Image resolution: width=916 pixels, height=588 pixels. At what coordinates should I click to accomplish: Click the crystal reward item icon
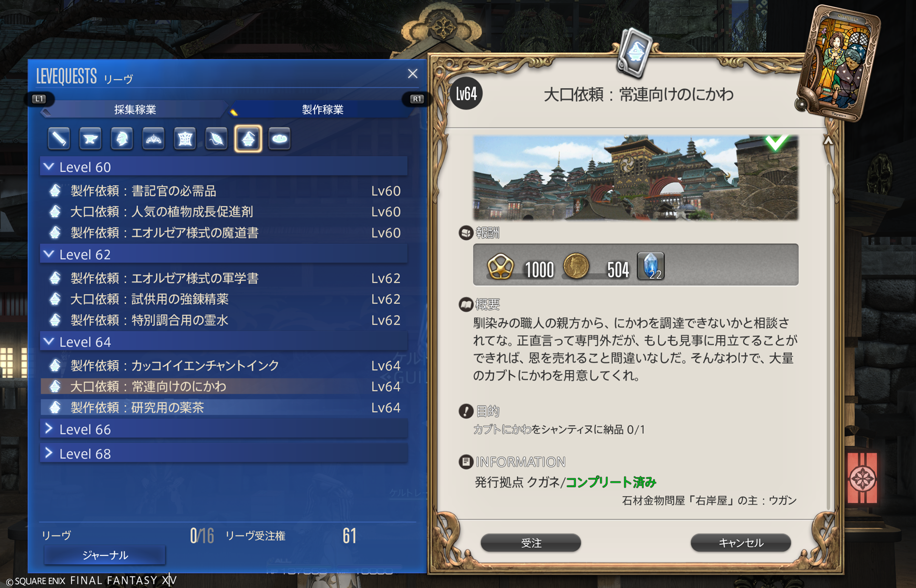pos(651,266)
